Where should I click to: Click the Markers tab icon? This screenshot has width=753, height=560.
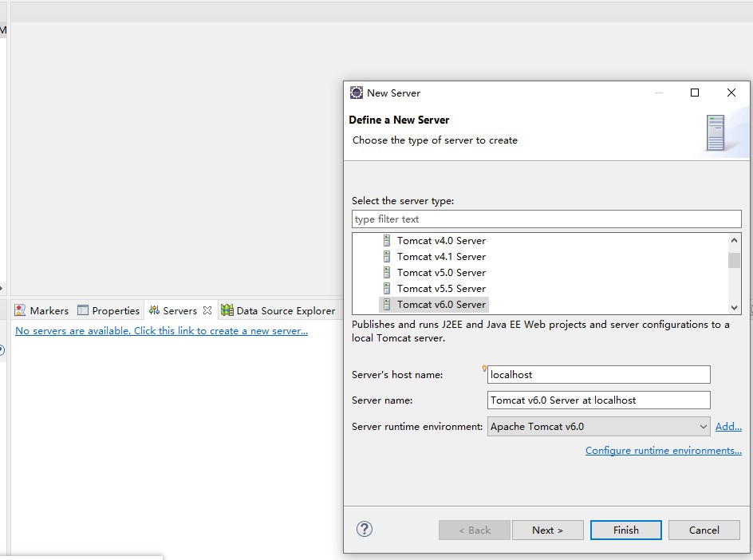coord(20,310)
